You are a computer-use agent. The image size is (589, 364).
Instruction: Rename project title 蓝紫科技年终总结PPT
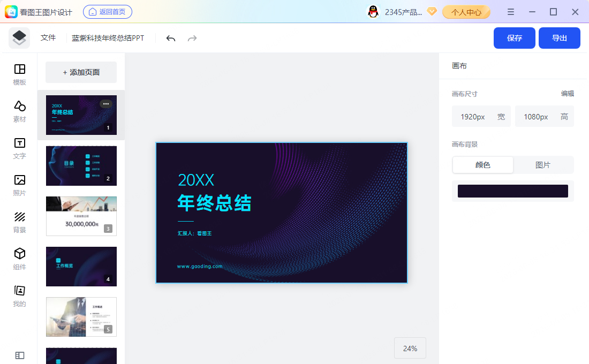[x=108, y=38]
